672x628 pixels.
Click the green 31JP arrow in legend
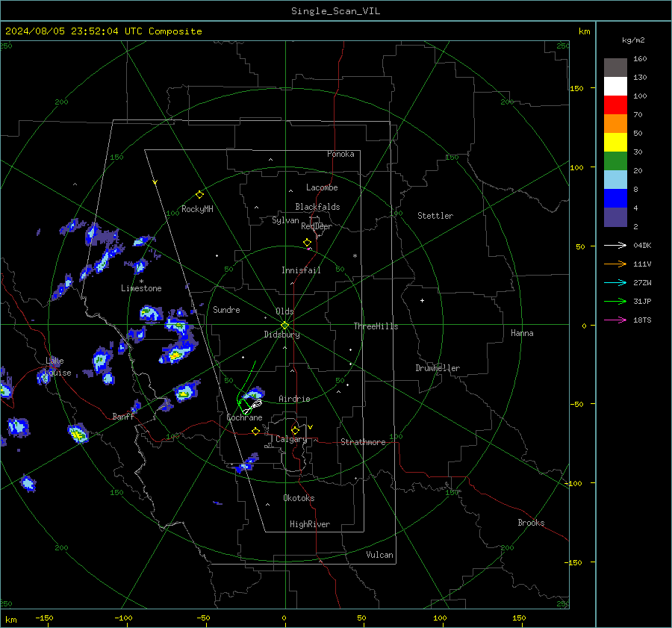coord(615,302)
